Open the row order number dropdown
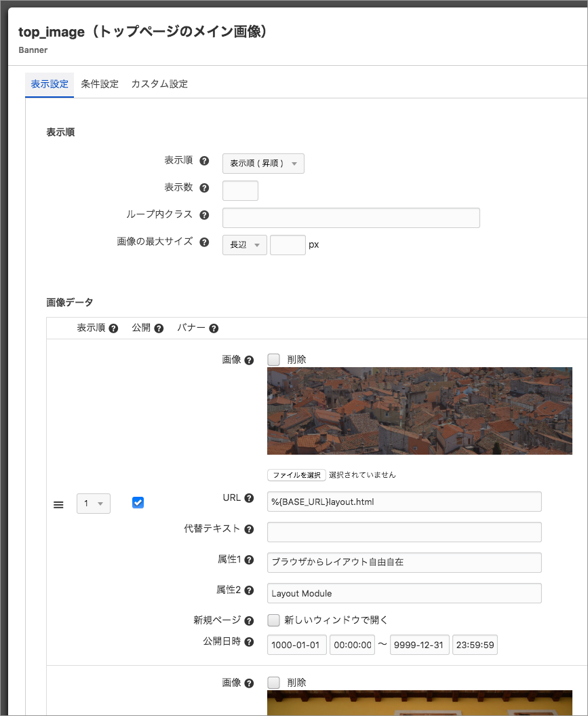The height and width of the screenshot is (716, 588). 93,504
